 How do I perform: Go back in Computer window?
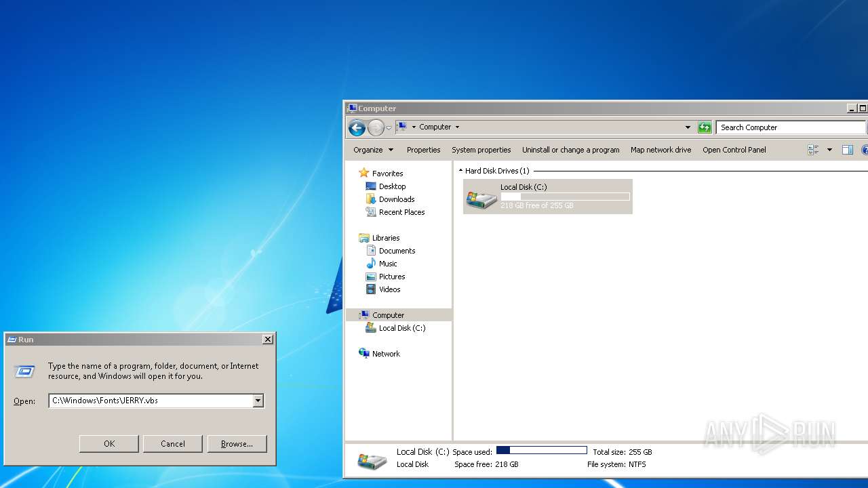pyautogui.click(x=357, y=127)
